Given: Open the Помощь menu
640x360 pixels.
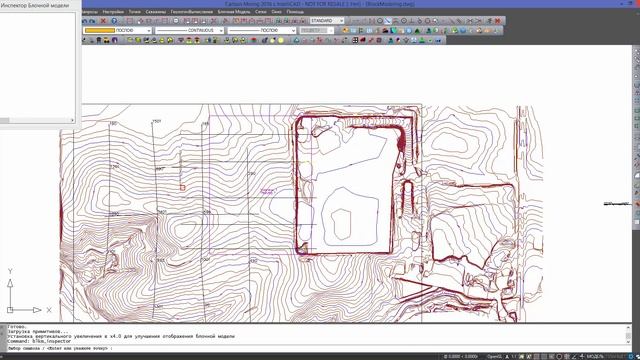Looking at the screenshot, I should [x=295, y=12].
